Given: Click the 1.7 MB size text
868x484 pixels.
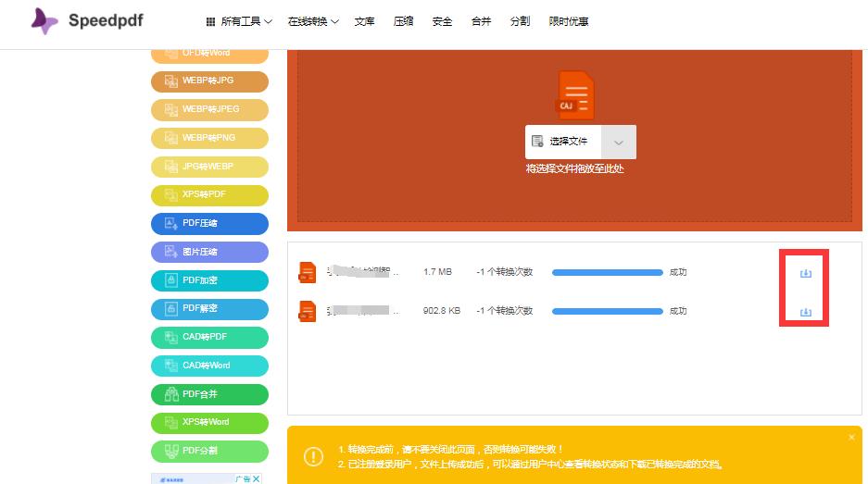Looking at the screenshot, I should [x=437, y=272].
